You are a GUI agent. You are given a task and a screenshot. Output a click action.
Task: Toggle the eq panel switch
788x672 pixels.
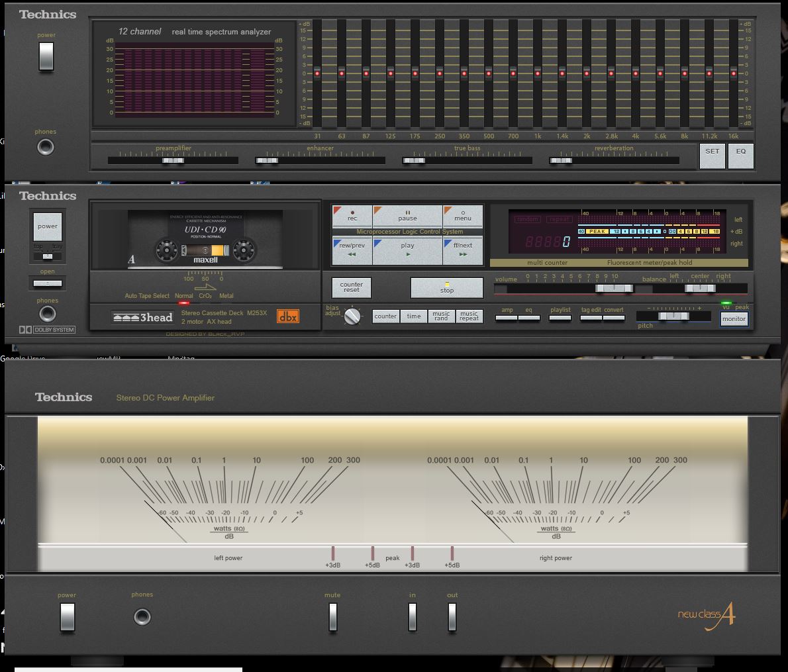tap(529, 318)
